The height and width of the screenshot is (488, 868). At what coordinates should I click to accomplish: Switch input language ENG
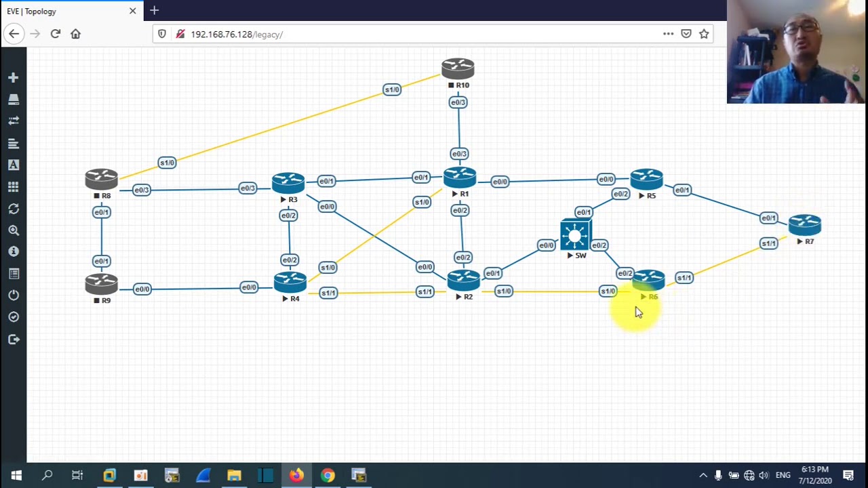[x=783, y=476]
